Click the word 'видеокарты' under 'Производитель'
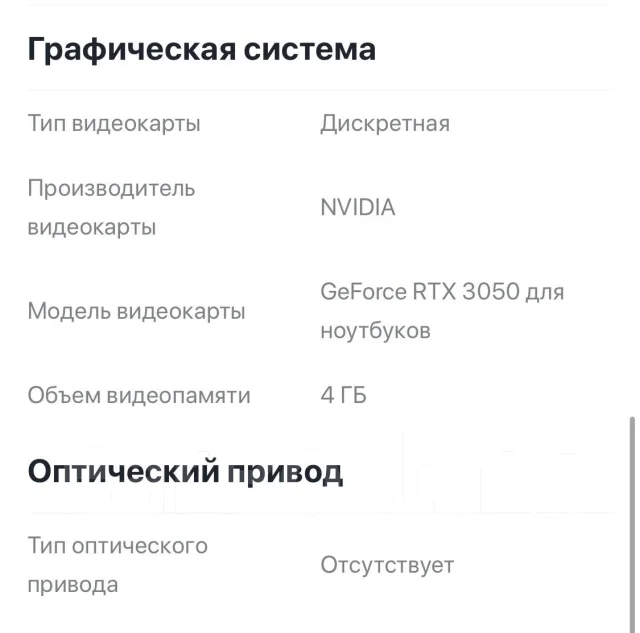The image size is (640, 633). [92, 227]
